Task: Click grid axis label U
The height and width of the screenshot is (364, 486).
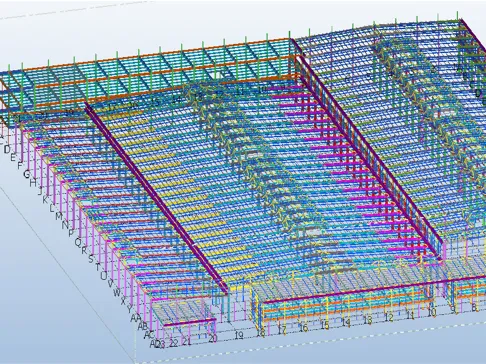Action: tap(104, 276)
